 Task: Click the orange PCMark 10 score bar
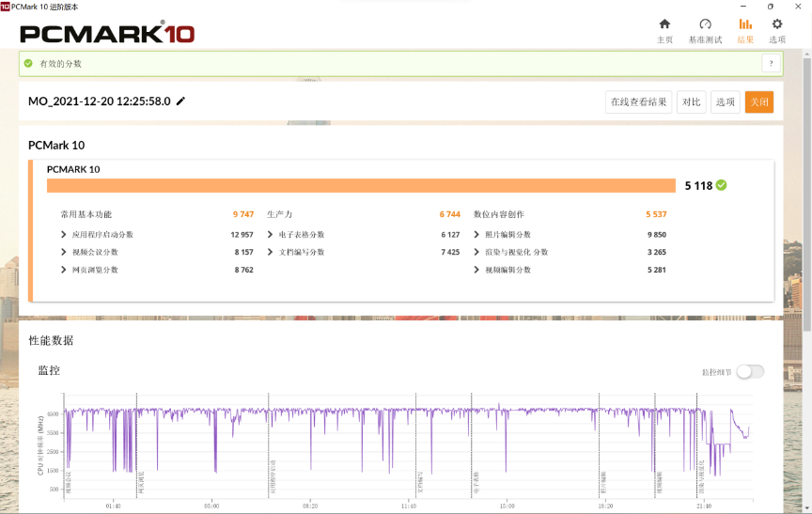coord(361,185)
